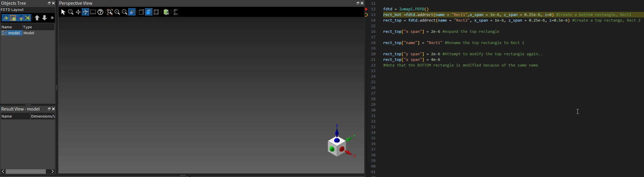This screenshot has width=644, height=177.
Task: Select the ruler measurement tool
Action: (x=93, y=12)
